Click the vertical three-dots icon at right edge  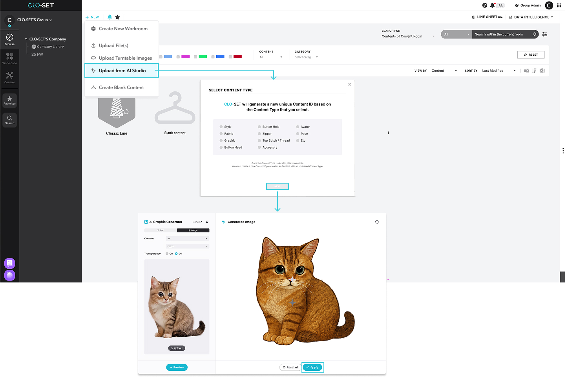[563, 151]
